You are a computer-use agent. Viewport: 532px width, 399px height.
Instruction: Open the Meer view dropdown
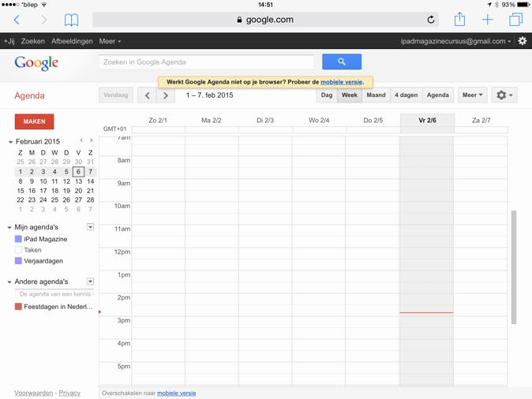[472, 95]
